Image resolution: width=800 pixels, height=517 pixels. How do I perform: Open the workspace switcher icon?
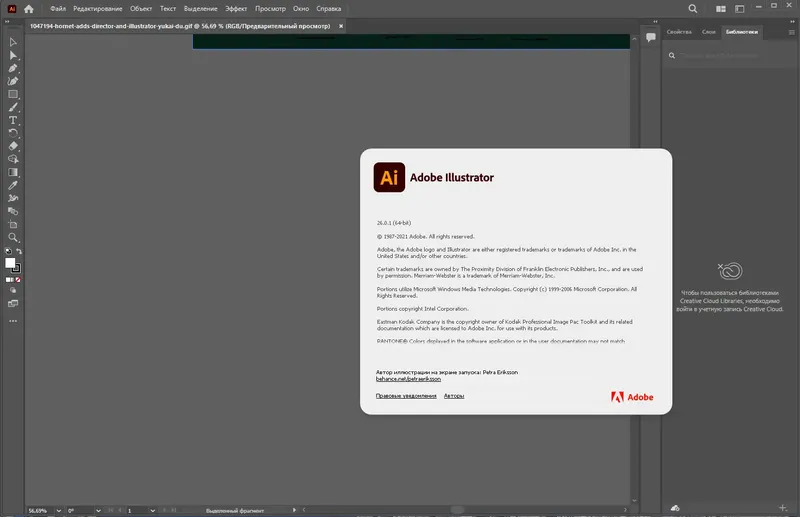pyautogui.click(x=739, y=9)
